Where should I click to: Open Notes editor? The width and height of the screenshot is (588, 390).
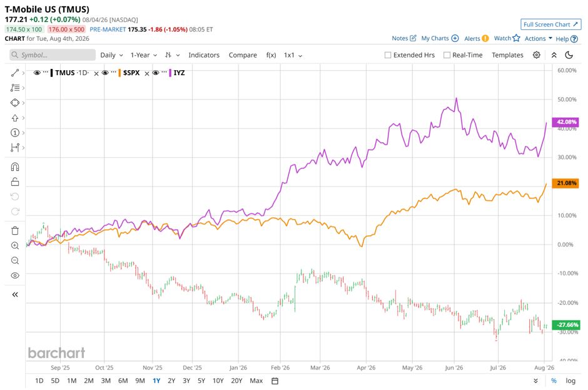(404, 38)
